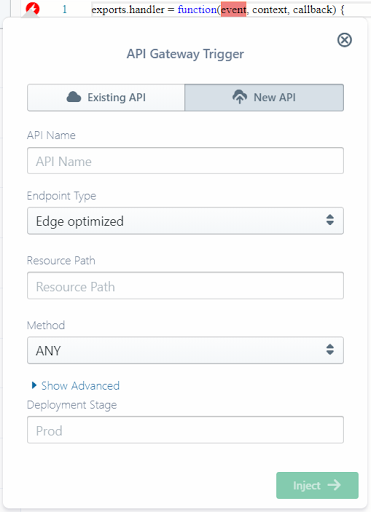Click line number 1 in the editor gutter
The image size is (371, 512).
coord(64,9)
